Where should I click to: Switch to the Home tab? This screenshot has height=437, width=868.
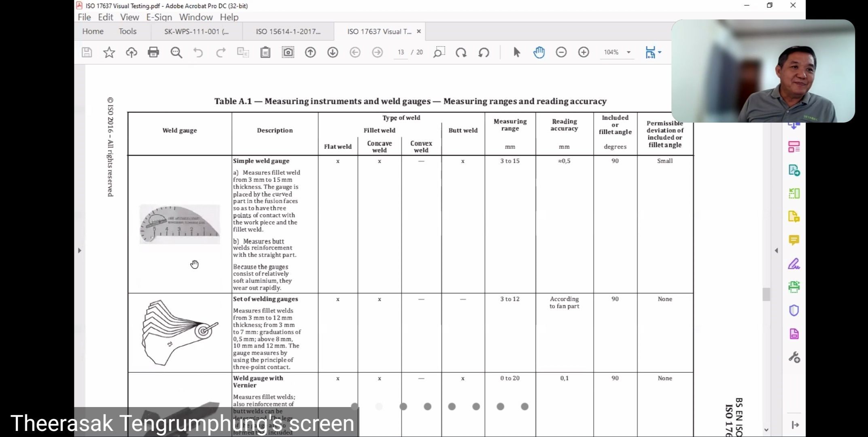point(93,31)
